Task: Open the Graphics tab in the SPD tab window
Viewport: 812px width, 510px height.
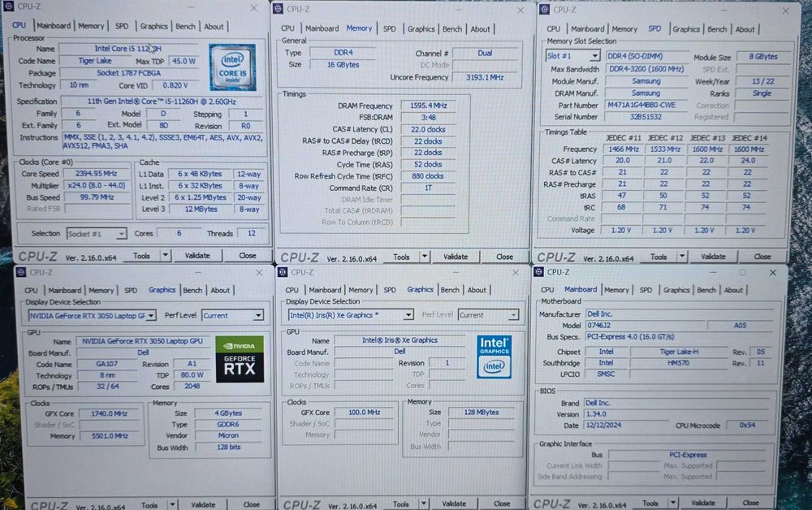Action: tap(686, 29)
